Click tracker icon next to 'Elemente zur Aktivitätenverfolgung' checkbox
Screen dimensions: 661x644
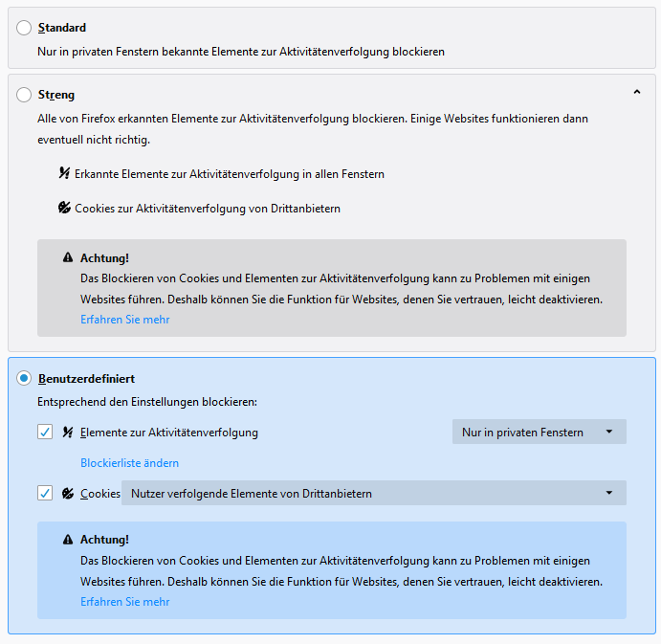tap(68, 433)
